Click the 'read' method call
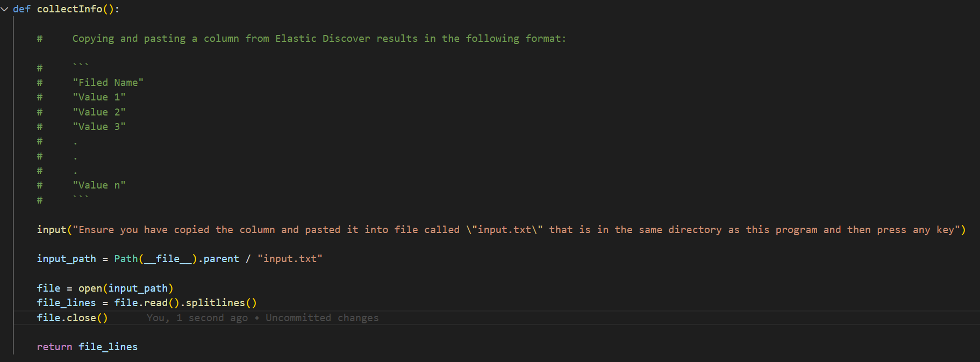This screenshot has width=980, height=362. [x=156, y=303]
